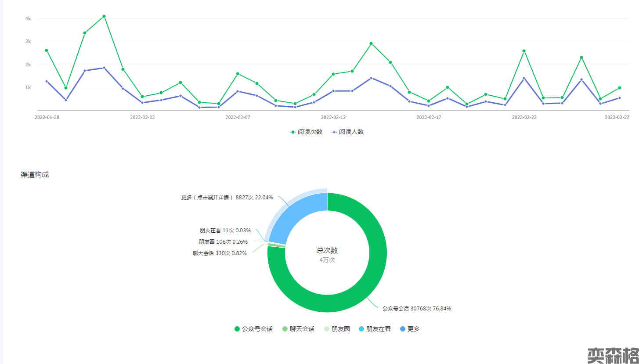Click the 总次数 center text of donut
The width and height of the screenshot is (639, 364).
pyautogui.click(x=327, y=250)
